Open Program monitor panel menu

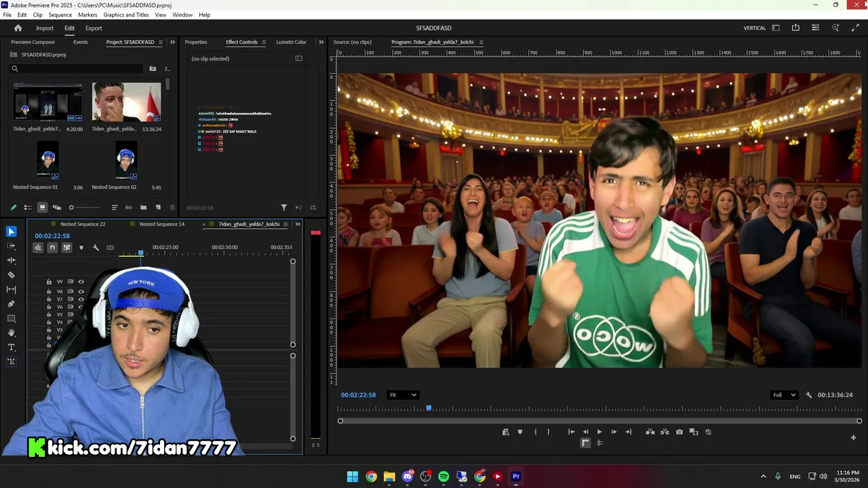point(481,42)
